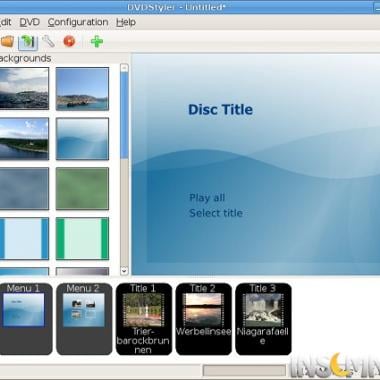Click the Play all menu button
Screen dimensions: 380x380
coord(207,198)
